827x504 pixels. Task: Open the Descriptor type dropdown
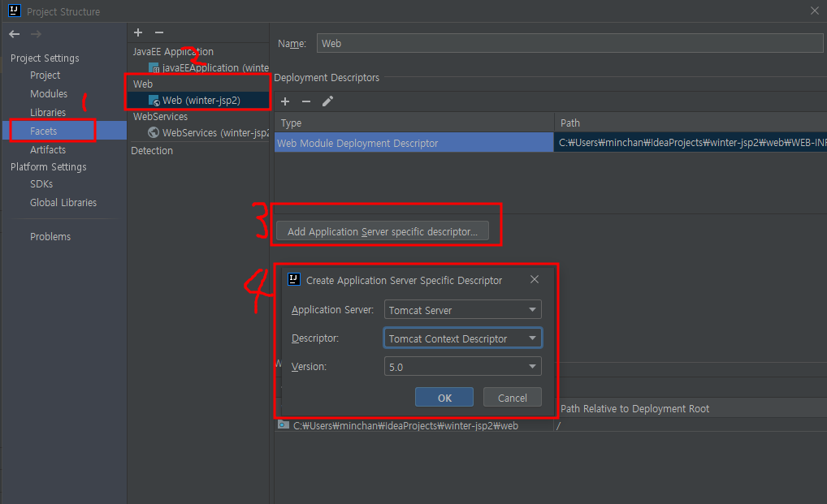click(462, 338)
